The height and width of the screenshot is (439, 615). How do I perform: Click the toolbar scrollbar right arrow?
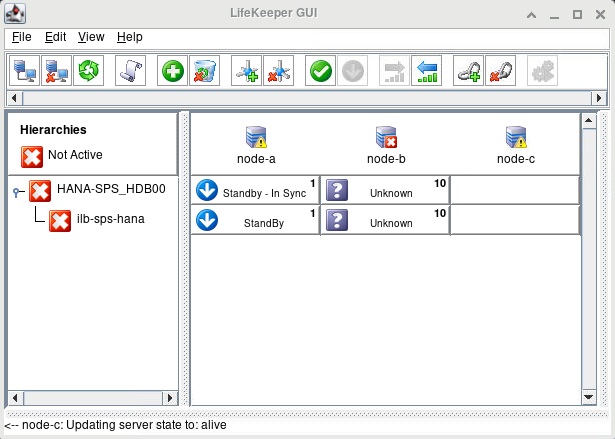pos(599,98)
